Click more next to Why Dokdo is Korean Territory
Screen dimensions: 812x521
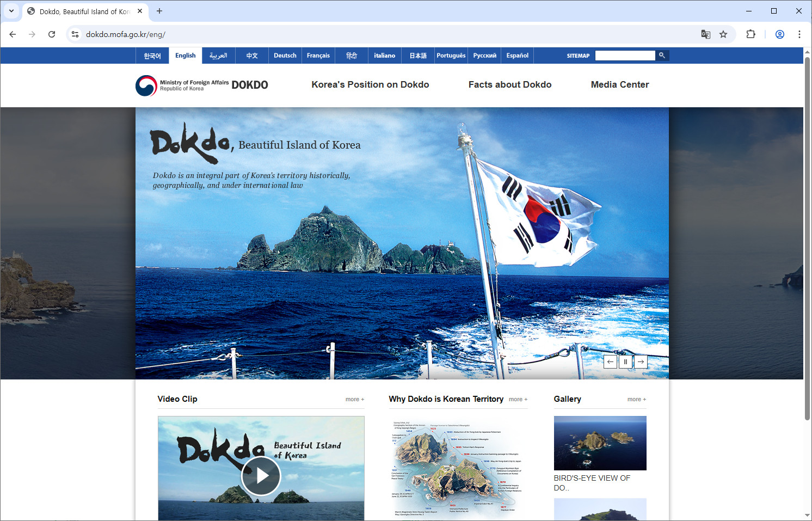click(x=518, y=400)
